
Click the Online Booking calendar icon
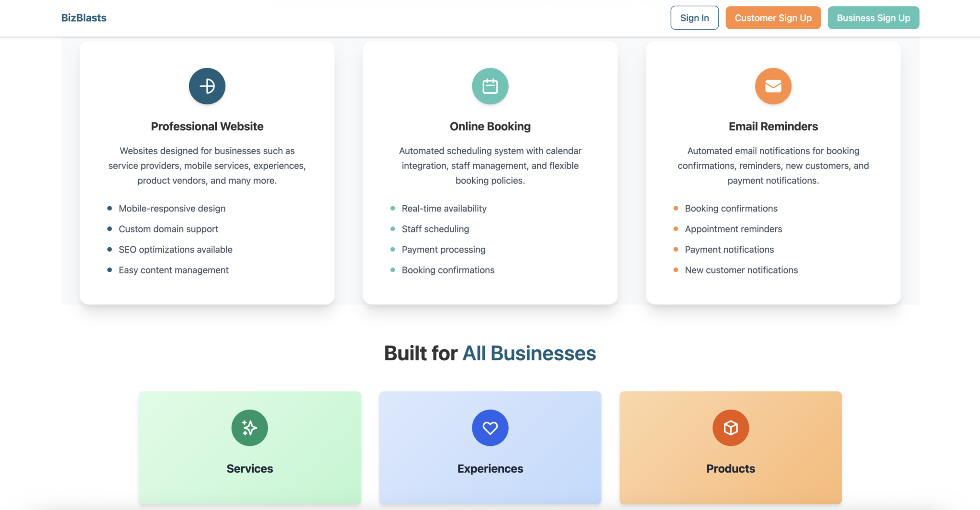490,86
